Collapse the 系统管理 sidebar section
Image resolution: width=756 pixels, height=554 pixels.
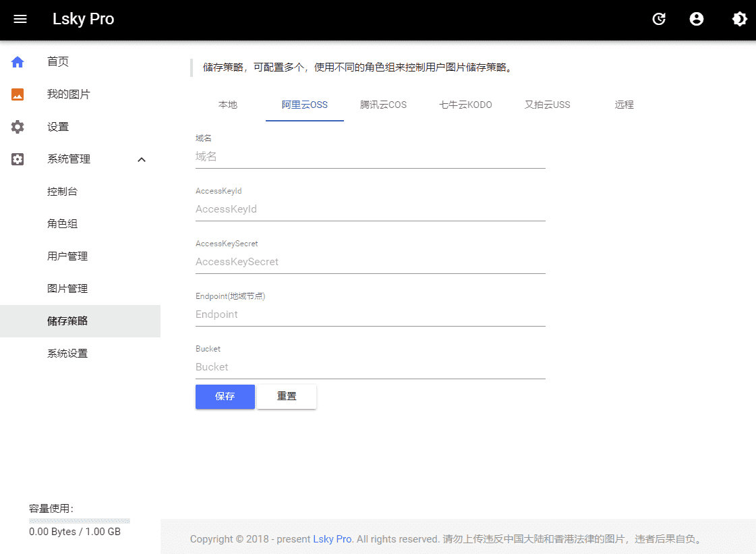(x=142, y=159)
